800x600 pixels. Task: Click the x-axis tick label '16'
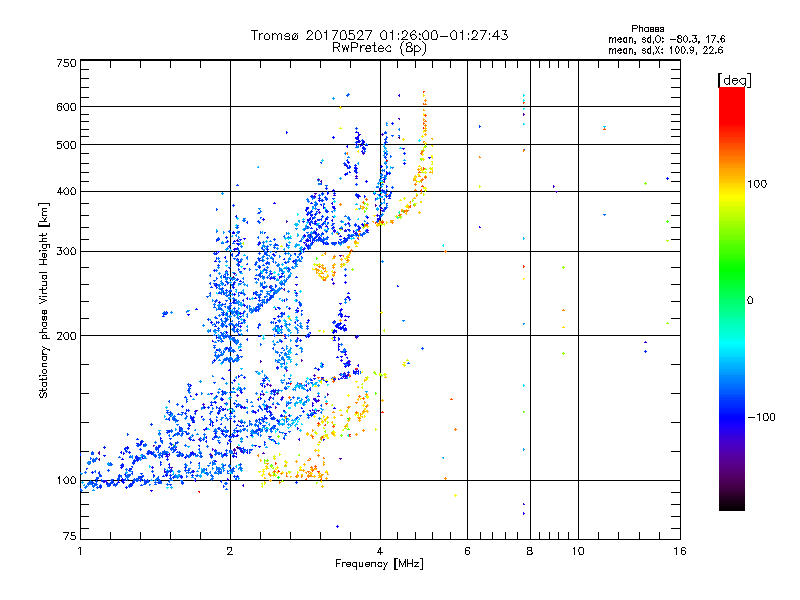point(680,551)
